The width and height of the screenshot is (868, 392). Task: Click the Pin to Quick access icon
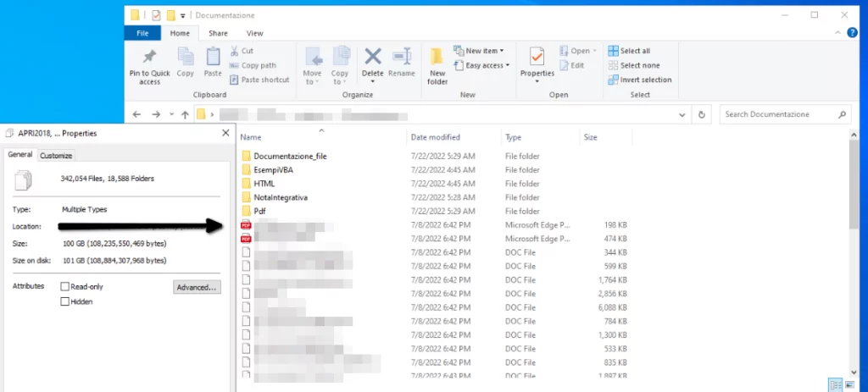click(x=149, y=58)
